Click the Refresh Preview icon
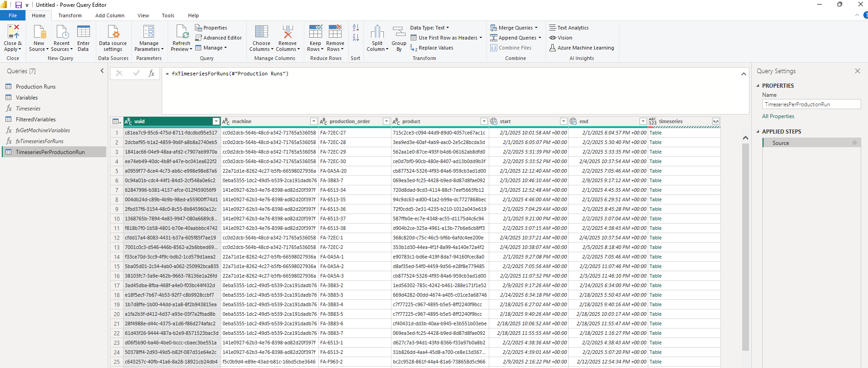 click(x=181, y=32)
